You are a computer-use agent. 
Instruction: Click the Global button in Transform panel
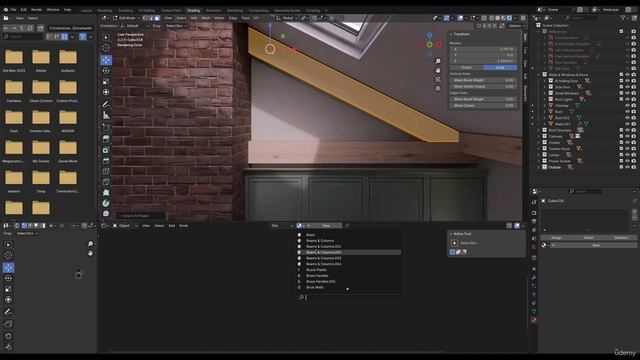466,67
